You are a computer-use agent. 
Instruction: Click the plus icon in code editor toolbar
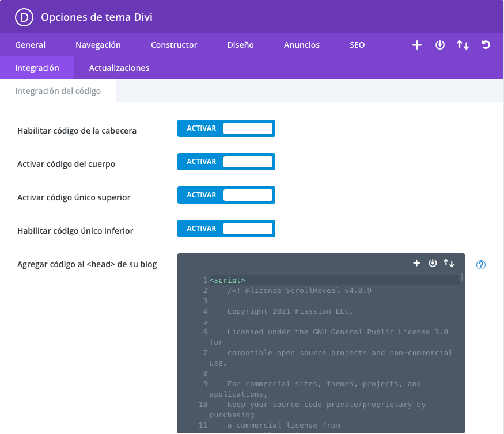point(416,263)
